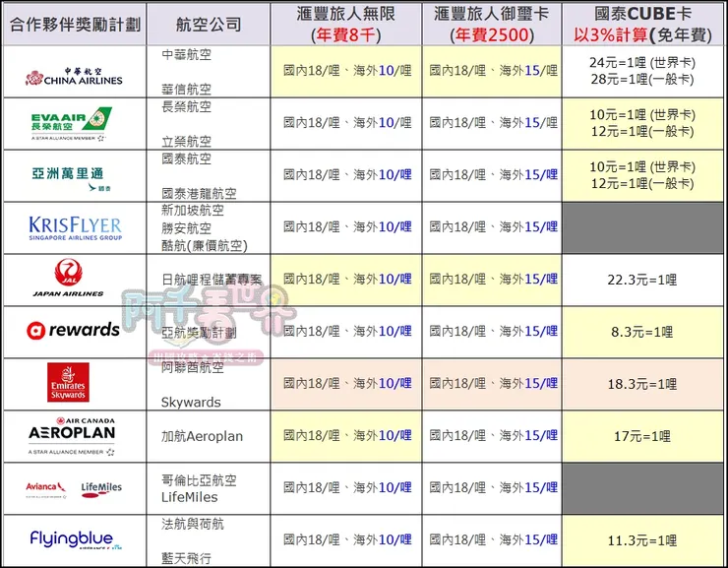Click the Flying Blue logo
Image resolution: width=728 pixels, height=568 pixels.
click(76, 539)
